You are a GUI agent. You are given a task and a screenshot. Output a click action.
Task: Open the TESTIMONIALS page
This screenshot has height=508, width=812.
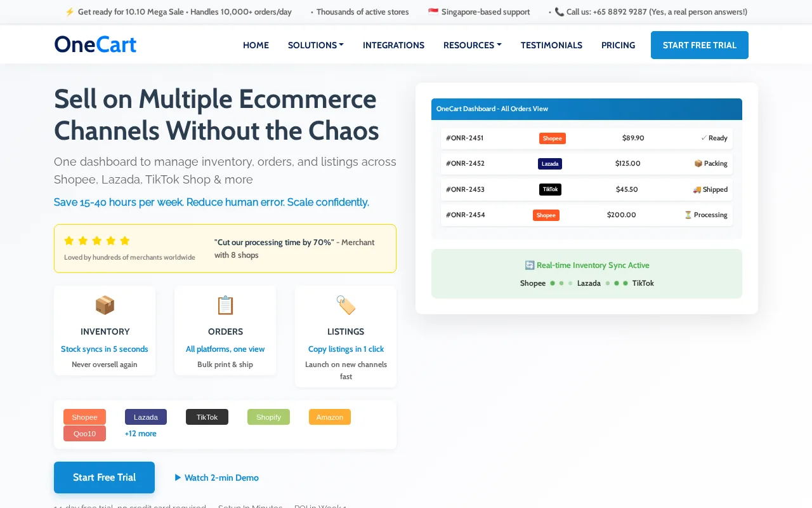point(551,45)
